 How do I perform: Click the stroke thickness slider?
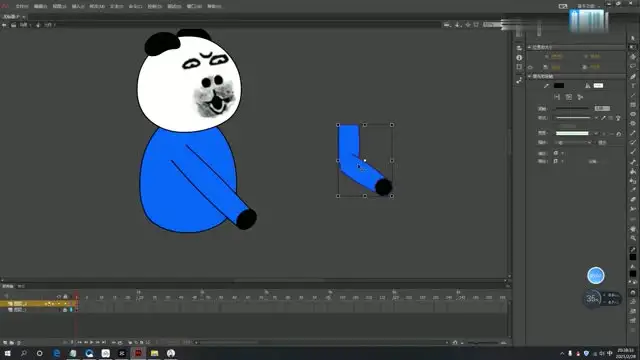pos(572,109)
